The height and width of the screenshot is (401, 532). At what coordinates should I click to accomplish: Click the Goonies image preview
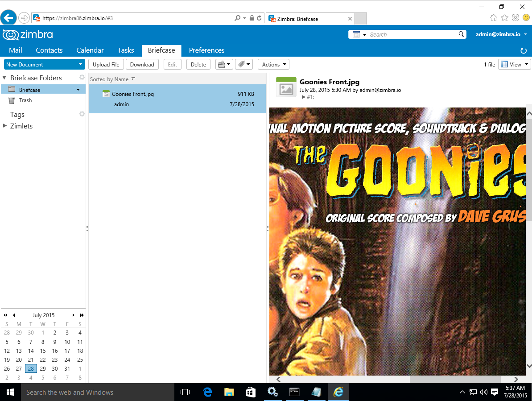[x=397, y=241]
